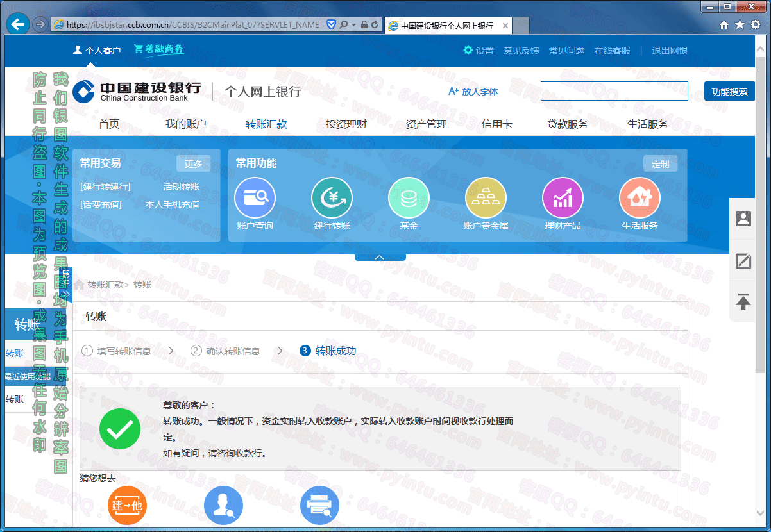
Task: Open the 我的账户 menu
Action: (186, 124)
